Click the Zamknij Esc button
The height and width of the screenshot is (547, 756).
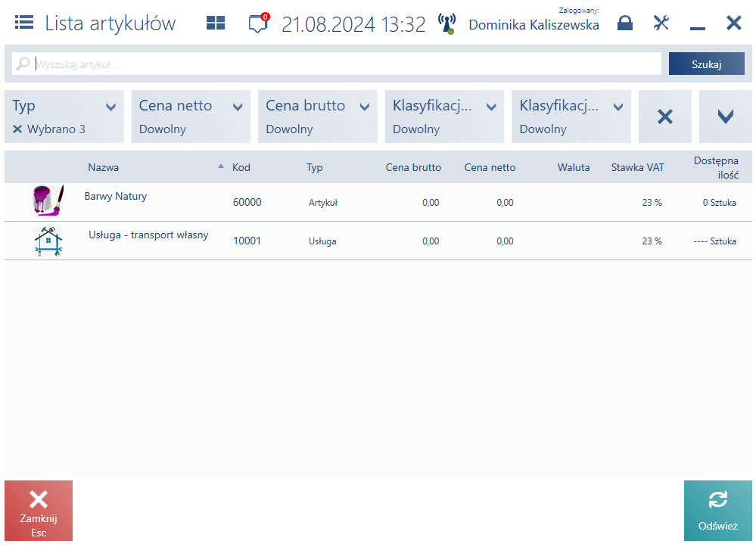[x=39, y=511]
